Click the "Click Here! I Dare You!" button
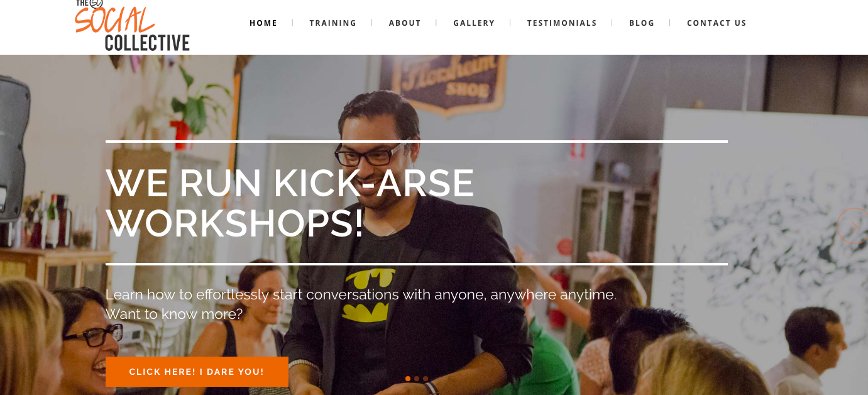The height and width of the screenshot is (395, 868). (197, 372)
